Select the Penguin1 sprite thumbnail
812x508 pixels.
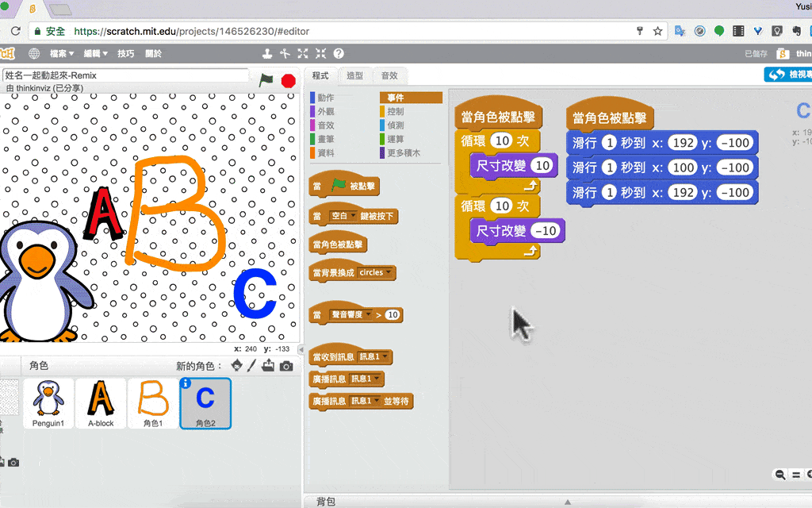48,403
